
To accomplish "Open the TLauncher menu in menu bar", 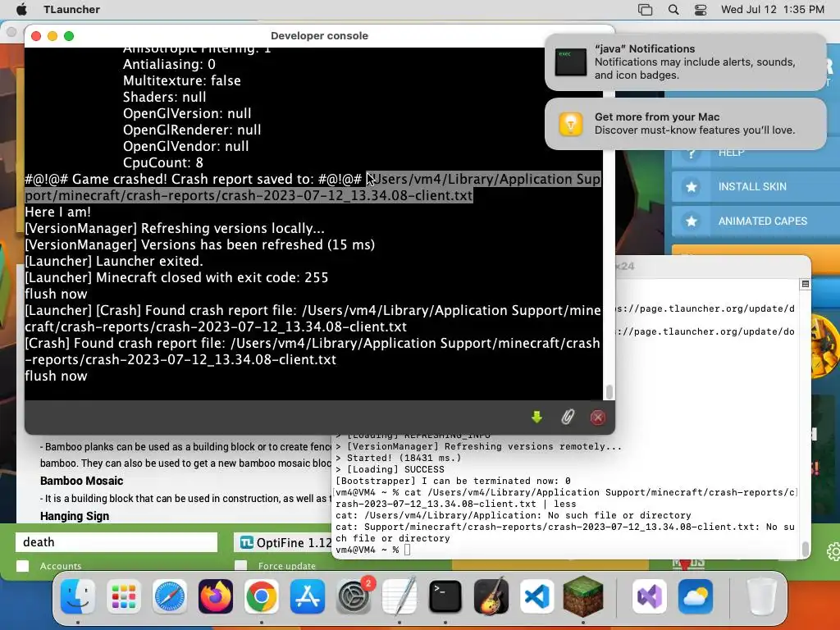I will click(x=72, y=10).
